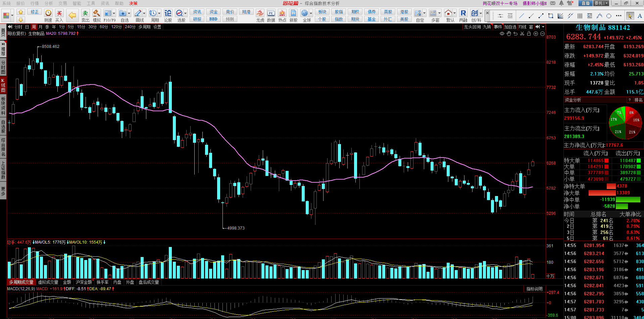The width and height of the screenshot is (644, 319).
Task: Expand the 选股 dropdown arrow
Action: click(x=186, y=13)
